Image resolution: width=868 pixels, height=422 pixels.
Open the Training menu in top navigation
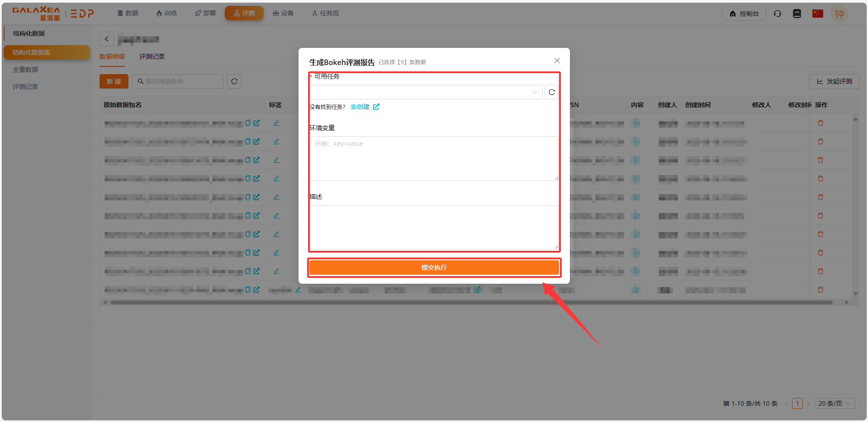pos(166,13)
